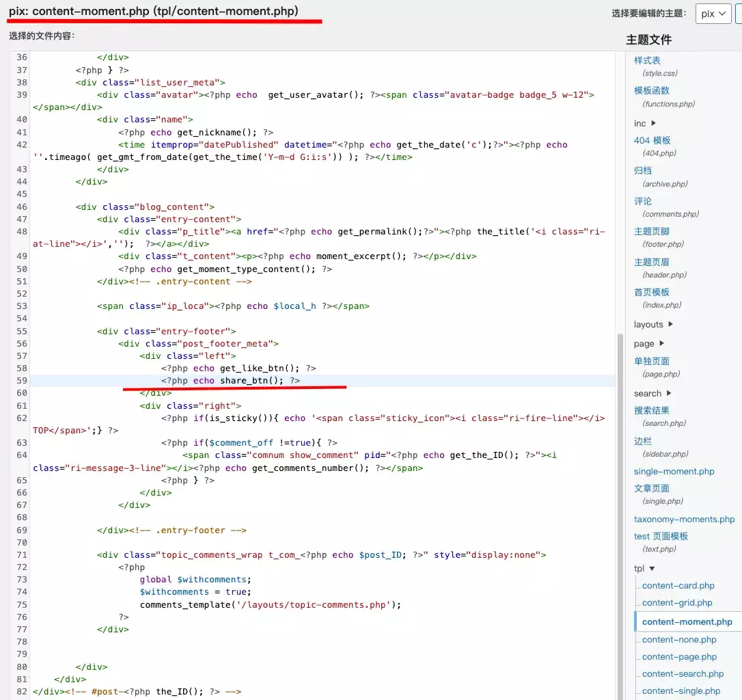Open content-grid.php under tpl
742x700 pixels.
coord(677,602)
